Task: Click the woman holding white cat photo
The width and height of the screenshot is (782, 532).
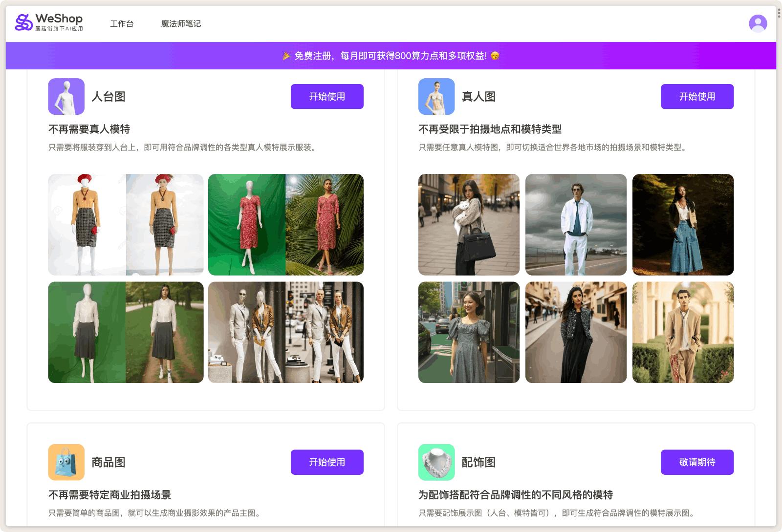Action: [x=469, y=224]
